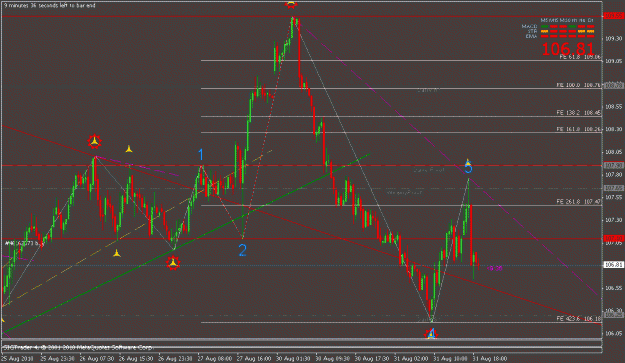Click the blue wave label 1
The image size is (625, 363).
point(201,154)
